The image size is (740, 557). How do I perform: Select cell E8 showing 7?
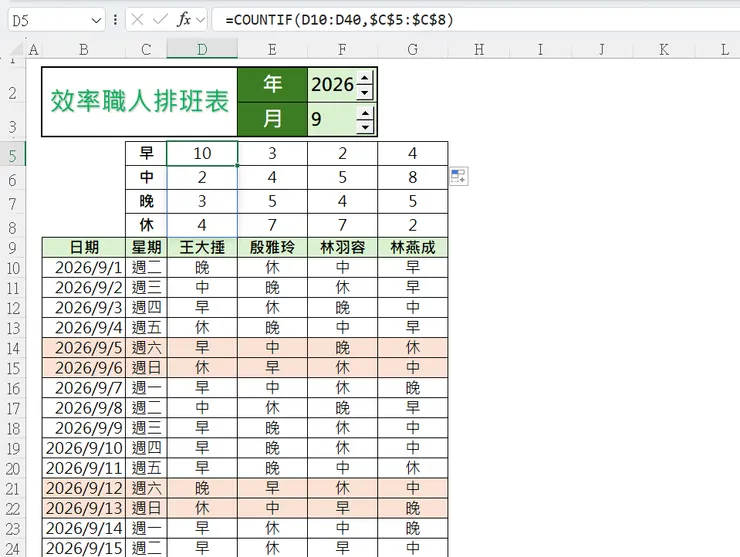click(x=272, y=225)
